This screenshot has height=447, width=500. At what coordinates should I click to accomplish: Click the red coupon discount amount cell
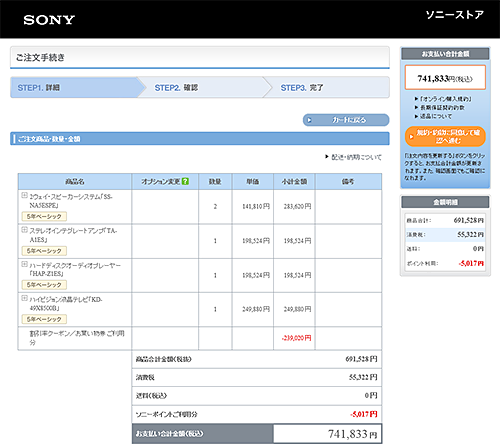(294, 338)
